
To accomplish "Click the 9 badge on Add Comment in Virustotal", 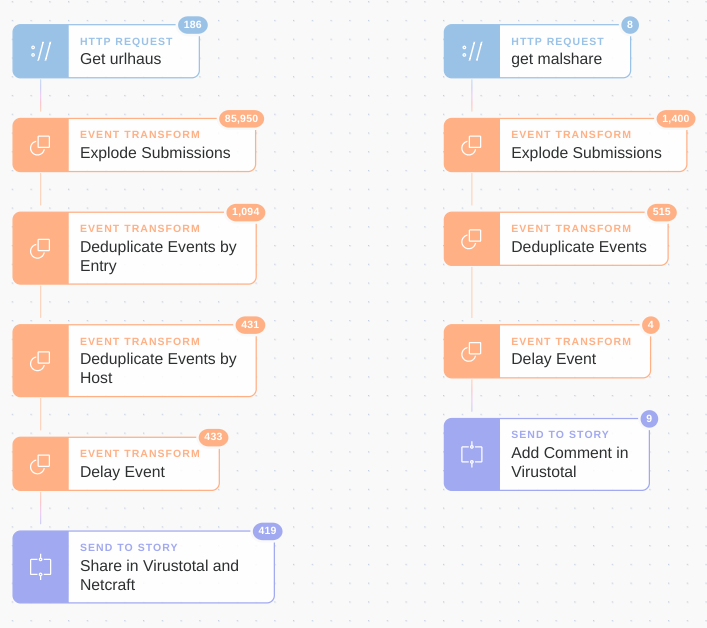I will point(649,418).
